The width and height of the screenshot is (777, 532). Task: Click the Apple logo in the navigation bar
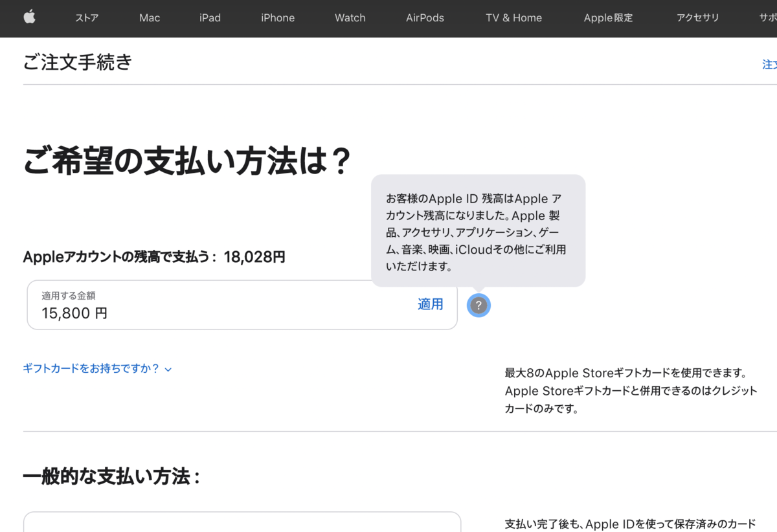point(29,17)
